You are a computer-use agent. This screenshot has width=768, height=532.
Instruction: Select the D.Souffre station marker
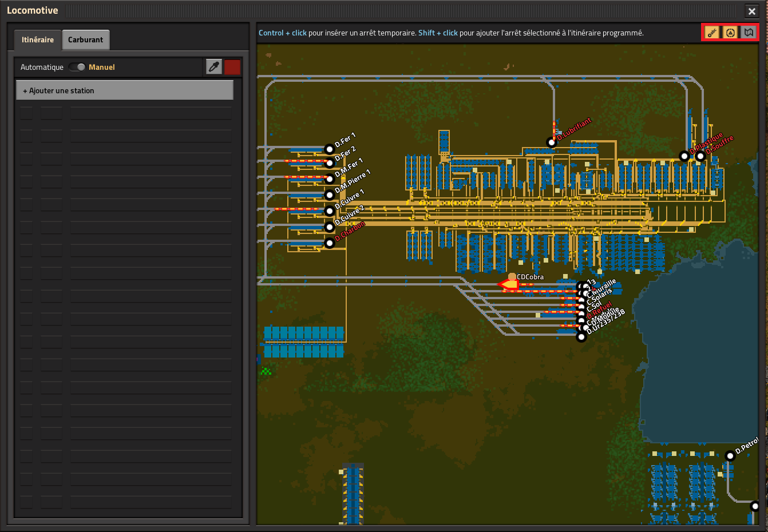[700, 156]
